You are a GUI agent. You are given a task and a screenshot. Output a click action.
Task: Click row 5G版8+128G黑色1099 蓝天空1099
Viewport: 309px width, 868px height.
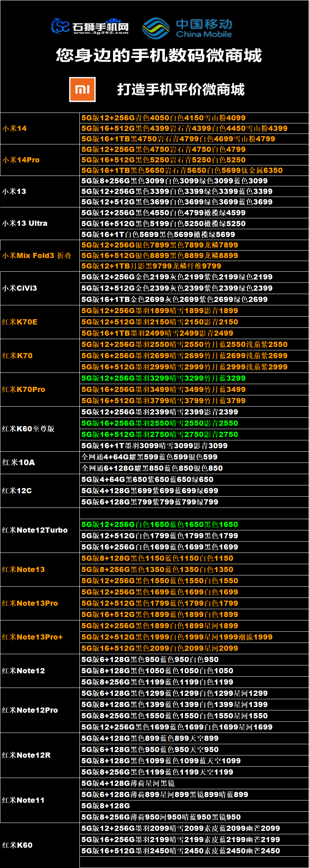(x=194, y=761)
